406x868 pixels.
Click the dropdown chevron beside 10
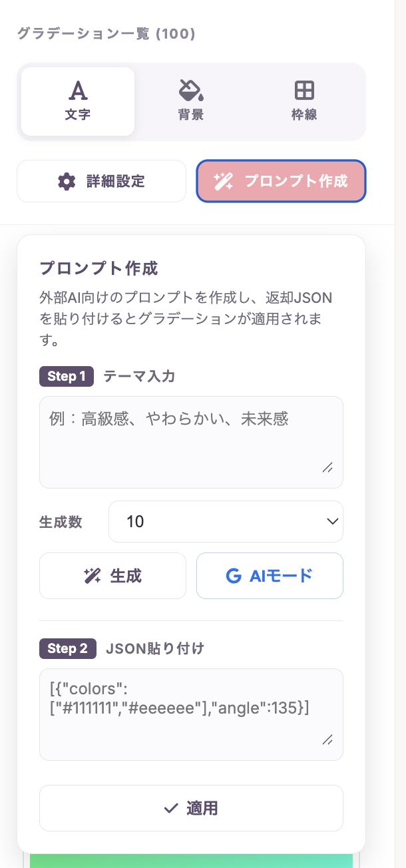[x=333, y=521]
